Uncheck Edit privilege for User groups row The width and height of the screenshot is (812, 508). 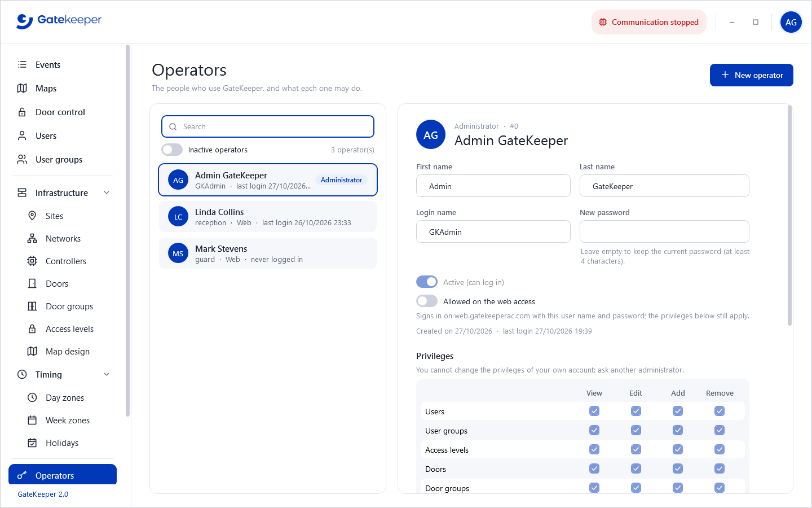(x=636, y=430)
